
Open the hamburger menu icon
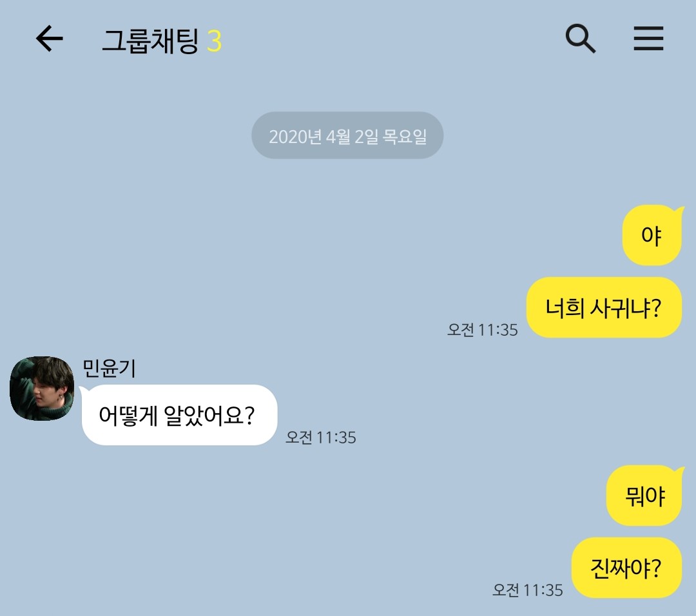648,38
